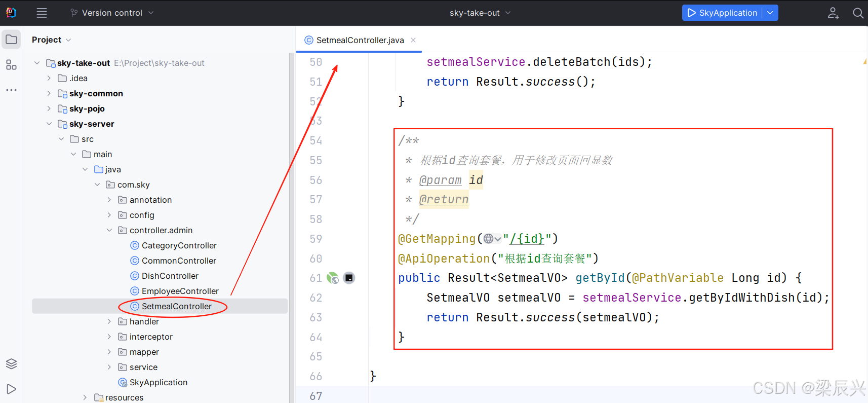Open the sky-take-out project switcher
Image resolution: width=868 pixels, height=403 pixels.
480,13
